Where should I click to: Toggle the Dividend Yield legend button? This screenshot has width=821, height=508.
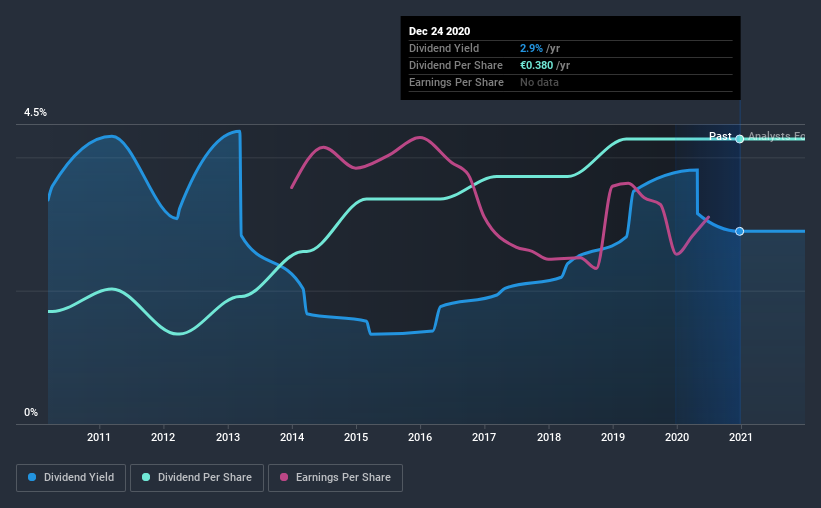[71, 478]
